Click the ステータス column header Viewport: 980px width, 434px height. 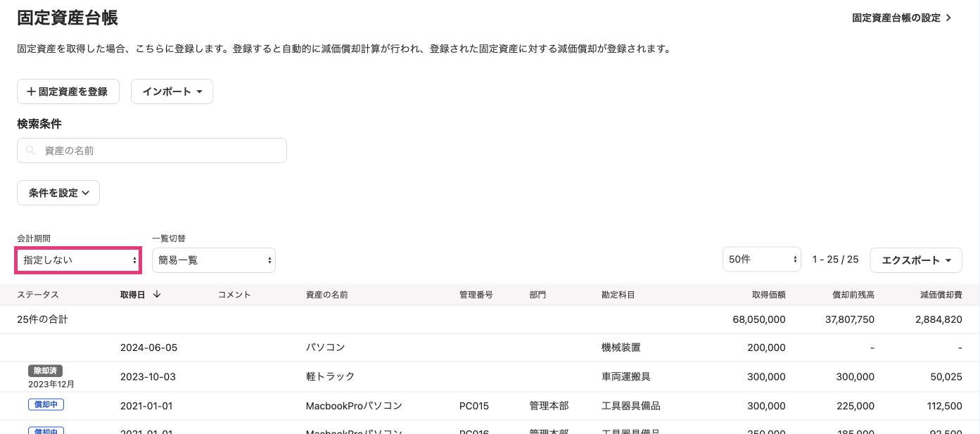[x=38, y=295]
